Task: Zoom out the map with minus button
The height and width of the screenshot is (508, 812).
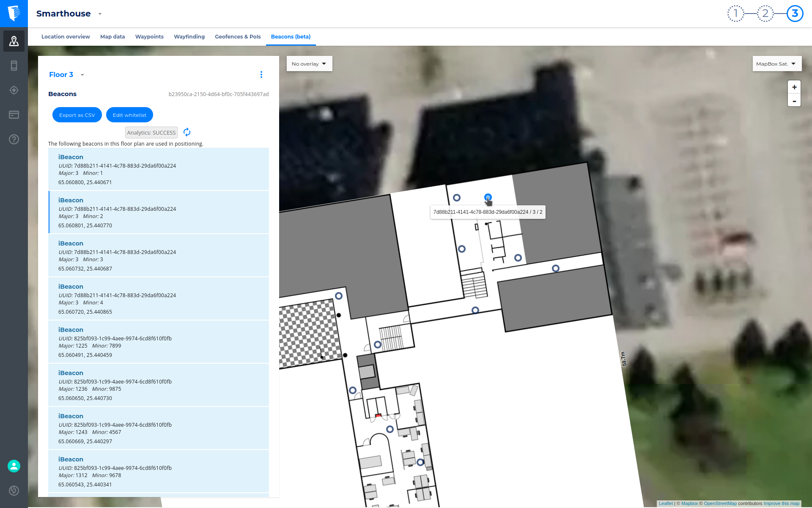Action: click(x=794, y=101)
